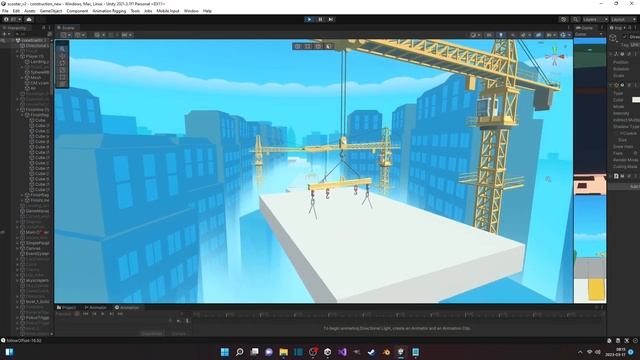
Task: Select the Rect tool in the Scene overlay
Action: click(62, 77)
